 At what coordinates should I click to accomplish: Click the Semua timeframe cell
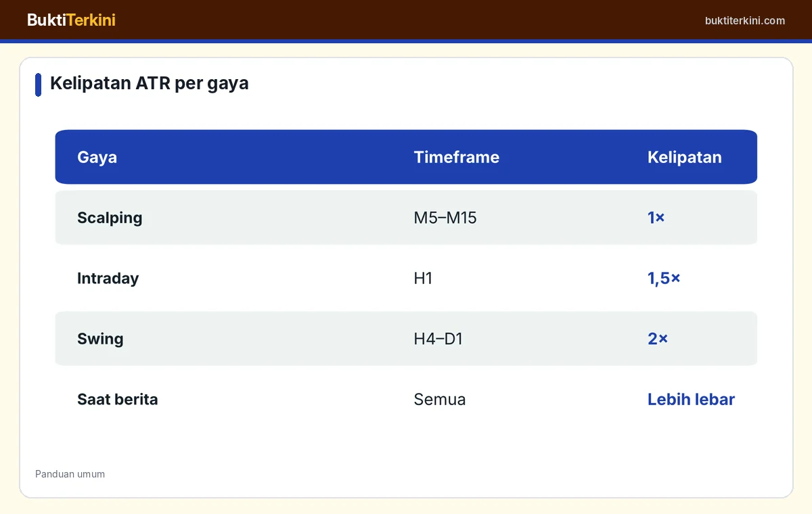440,399
